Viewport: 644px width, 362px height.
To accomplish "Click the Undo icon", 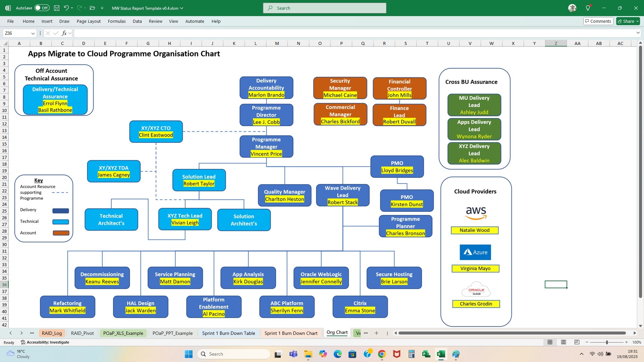I will tap(66, 8).
